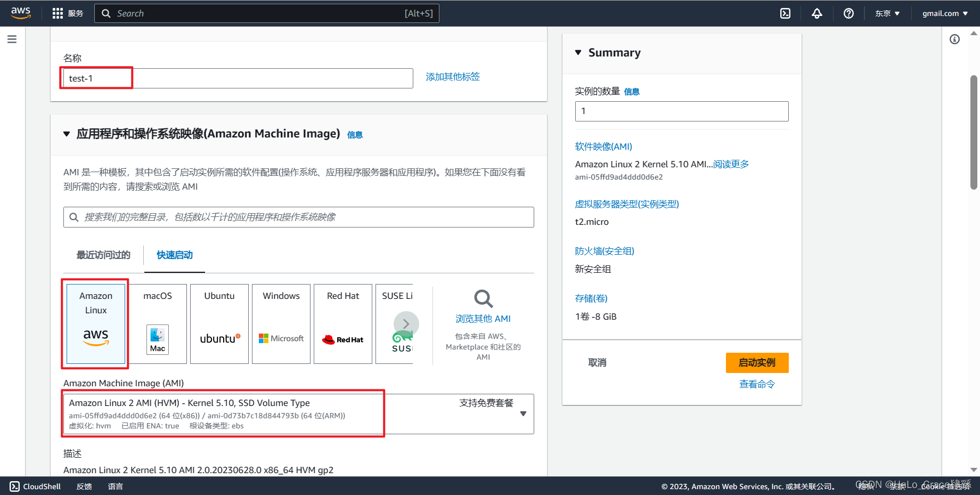Viewport: 980px width, 495px height.
Task: Select the macOS AMI tile
Action: [158, 324]
